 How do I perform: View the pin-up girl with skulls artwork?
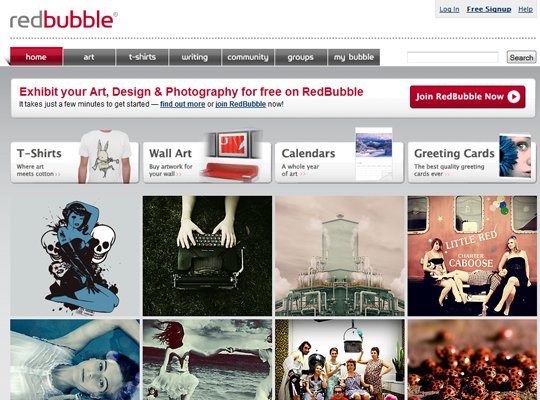[75, 256]
